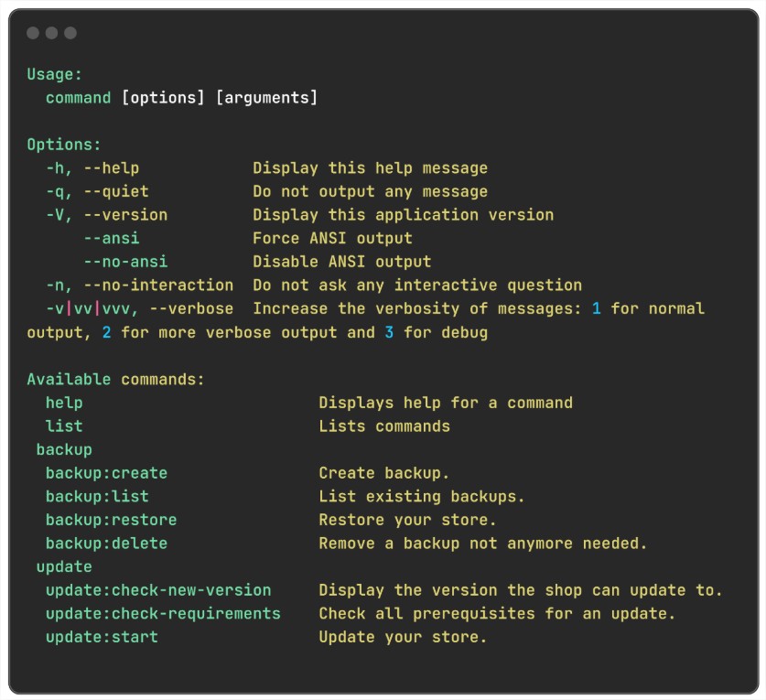This screenshot has height=700, width=766.
Task: Click the middle gray window dot
Action: pyautogui.click(x=51, y=33)
